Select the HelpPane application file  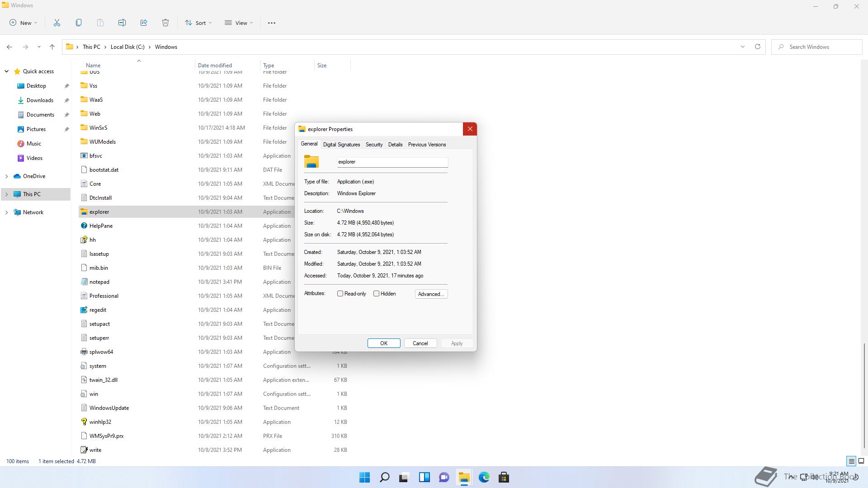[101, 226]
